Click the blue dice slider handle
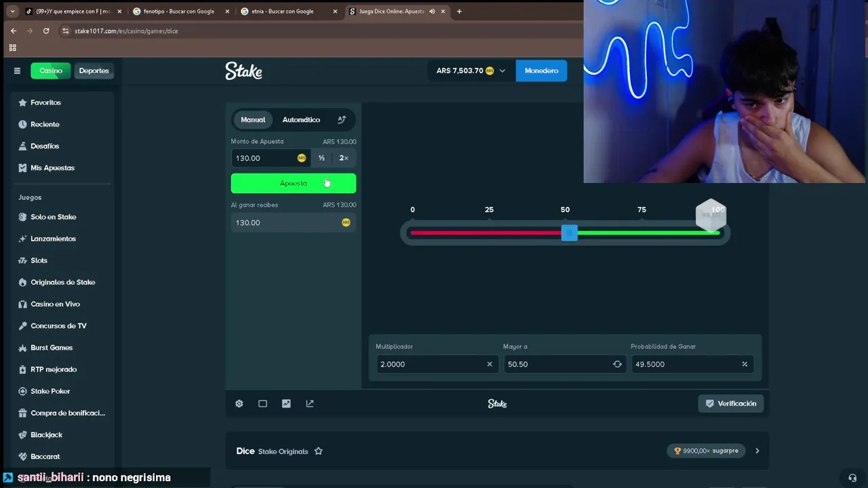Image resolution: width=868 pixels, height=488 pixels. tap(569, 232)
